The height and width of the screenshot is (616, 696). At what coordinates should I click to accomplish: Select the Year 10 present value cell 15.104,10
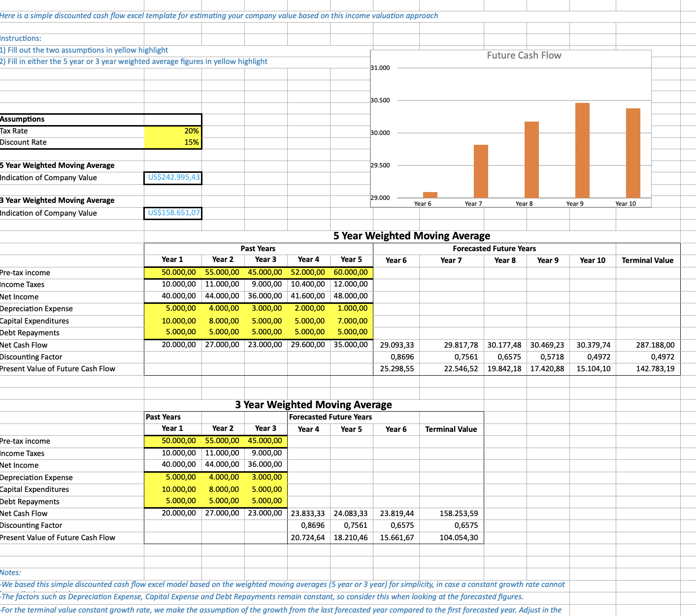click(593, 369)
